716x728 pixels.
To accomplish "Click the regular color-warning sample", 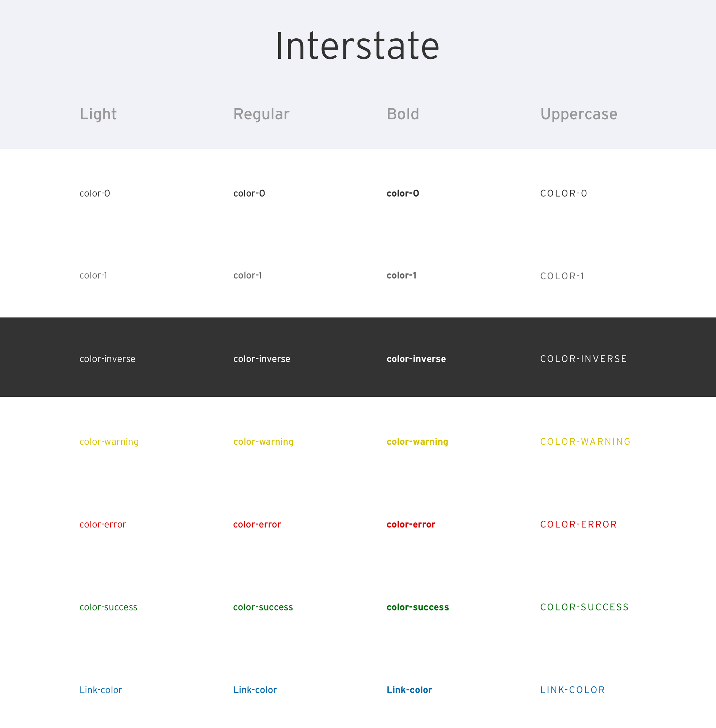I will [x=263, y=442].
